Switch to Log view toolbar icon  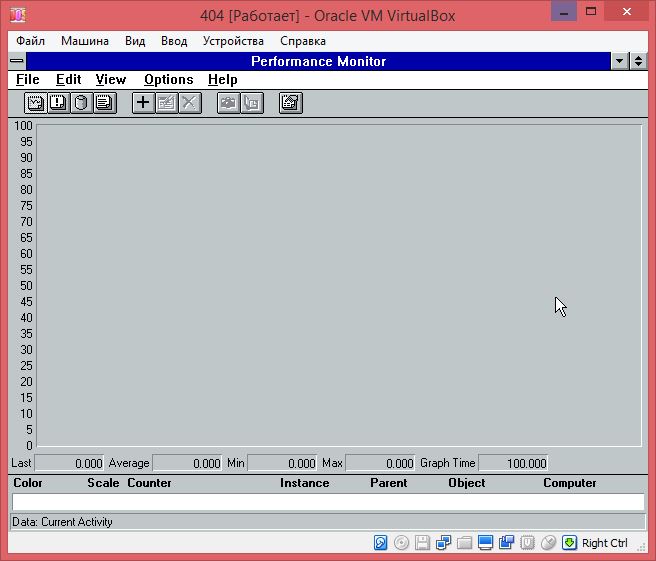tap(81, 103)
